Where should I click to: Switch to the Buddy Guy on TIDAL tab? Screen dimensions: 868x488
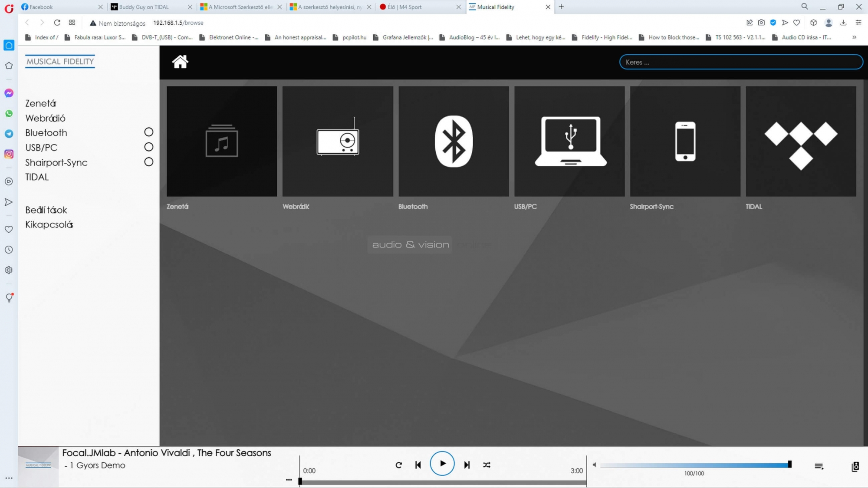click(x=151, y=7)
